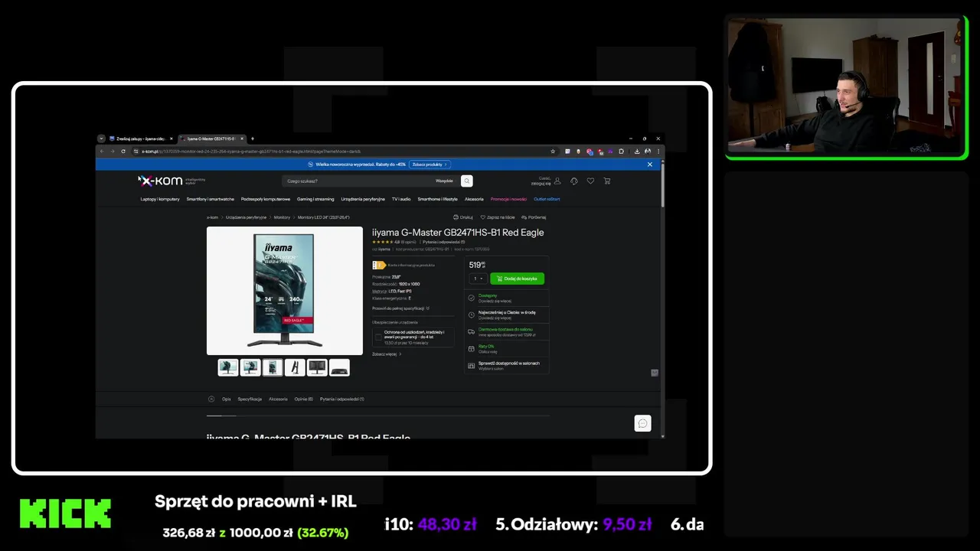
Task: Click 'Zobacz produkty' banner button
Action: [430, 165]
